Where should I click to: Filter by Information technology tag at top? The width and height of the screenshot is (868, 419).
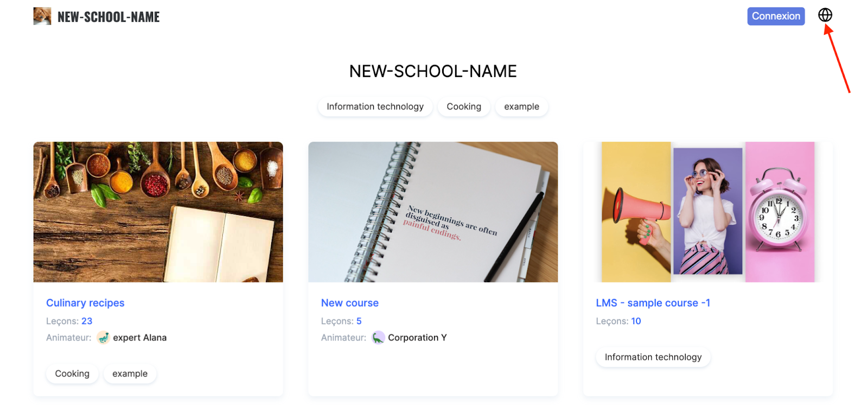pyautogui.click(x=375, y=106)
